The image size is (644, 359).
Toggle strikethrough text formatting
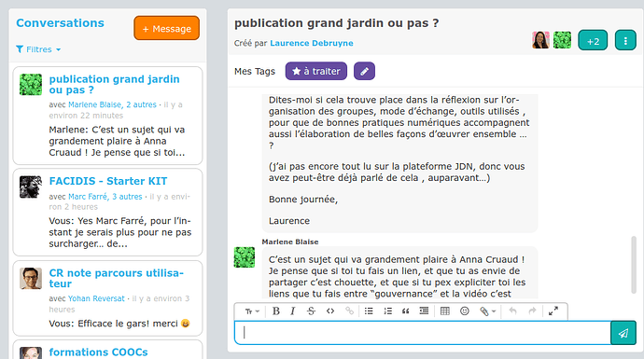(311, 311)
